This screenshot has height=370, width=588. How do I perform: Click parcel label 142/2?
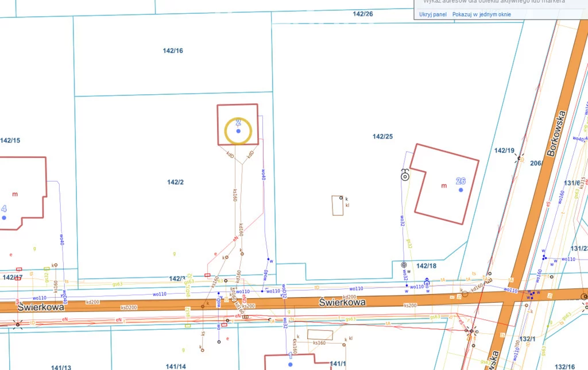pyautogui.click(x=176, y=182)
